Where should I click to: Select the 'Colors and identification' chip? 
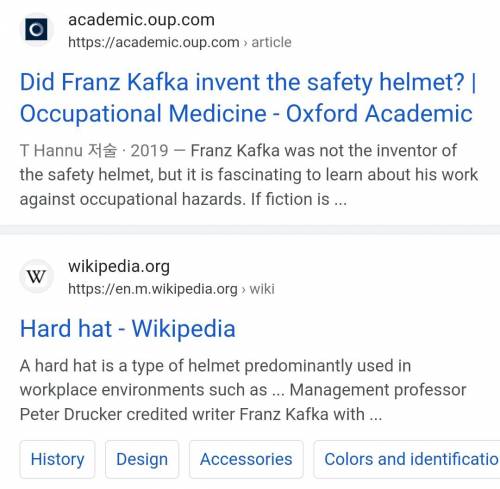(x=407, y=459)
